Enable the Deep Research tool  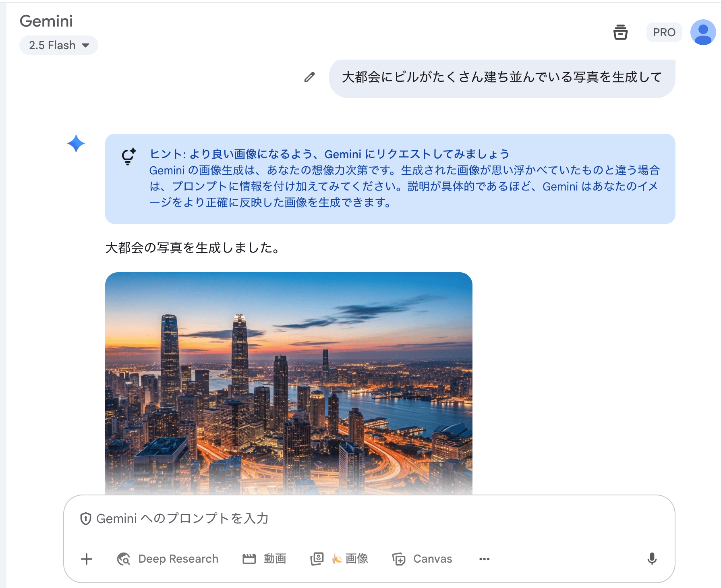click(x=168, y=559)
